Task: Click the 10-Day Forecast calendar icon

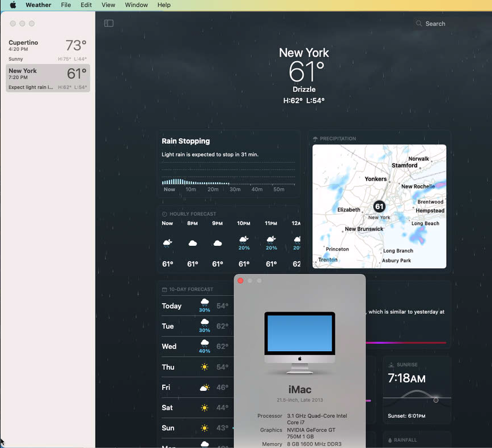Action: (x=164, y=289)
